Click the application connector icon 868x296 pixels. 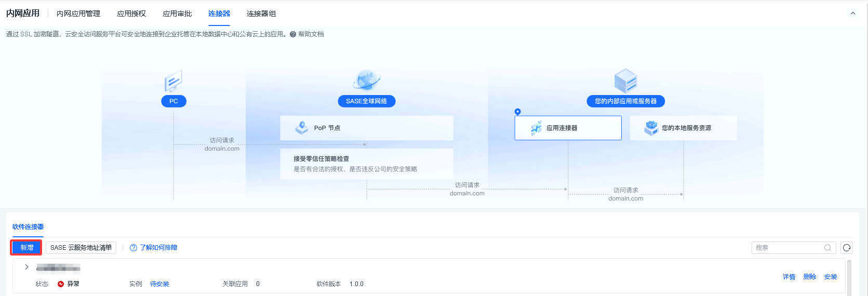(536, 128)
